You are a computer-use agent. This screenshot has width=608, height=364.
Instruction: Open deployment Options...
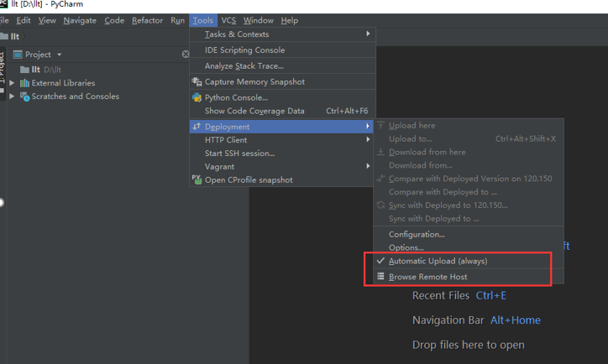469,247
